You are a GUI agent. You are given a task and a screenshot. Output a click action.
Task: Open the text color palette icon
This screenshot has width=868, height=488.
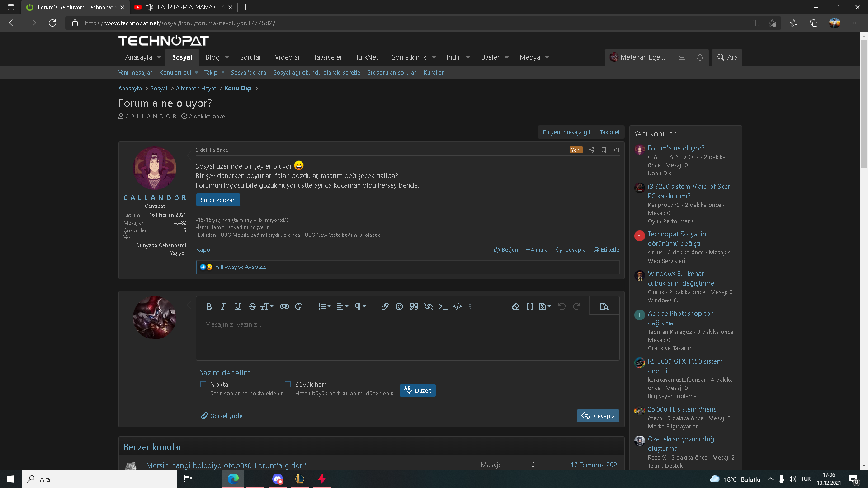(x=299, y=306)
